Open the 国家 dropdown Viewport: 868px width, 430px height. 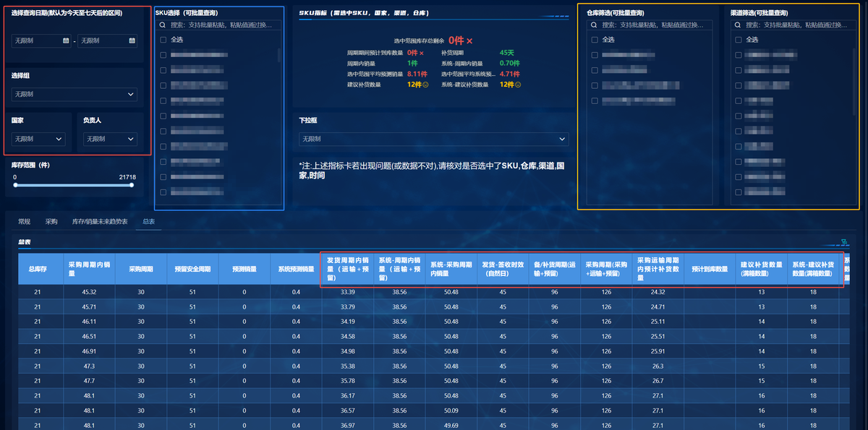pyautogui.click(x=38, y=139)
